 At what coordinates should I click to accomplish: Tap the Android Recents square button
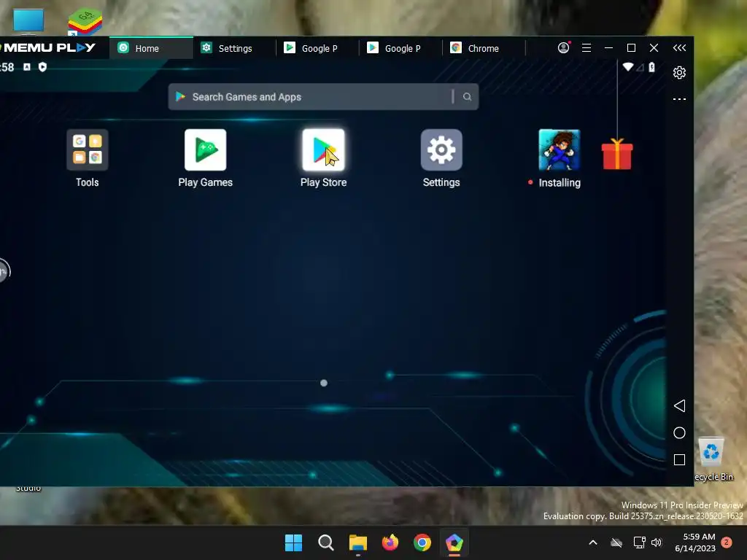(x=679, y=459)
